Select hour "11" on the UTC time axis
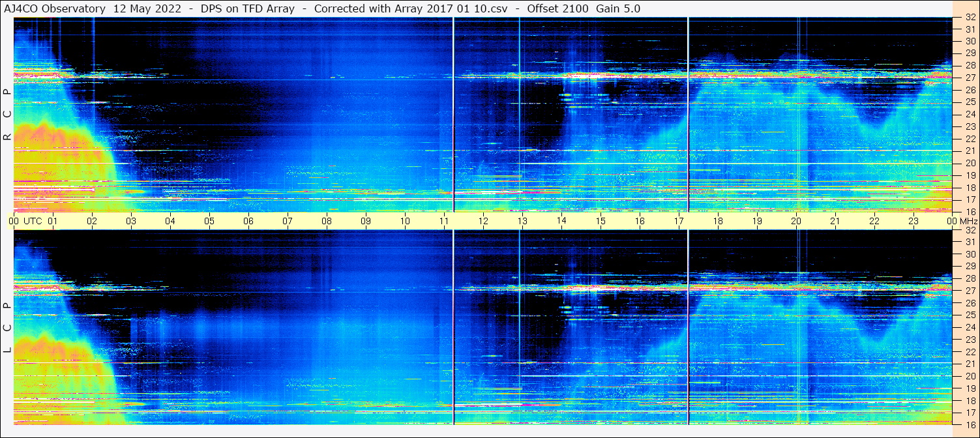Image resolution: width=980 pixels, height=438 pixels. [444, 221]
